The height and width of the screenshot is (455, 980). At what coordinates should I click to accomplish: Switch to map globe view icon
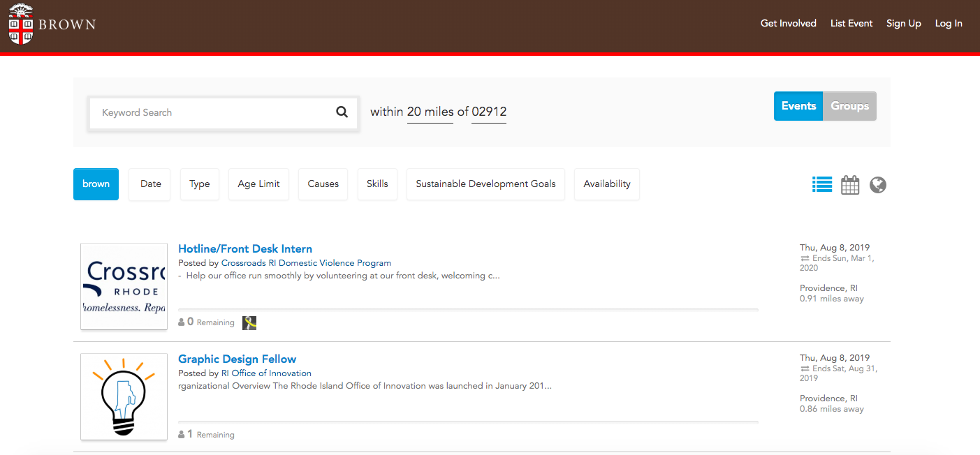point(878,185)
